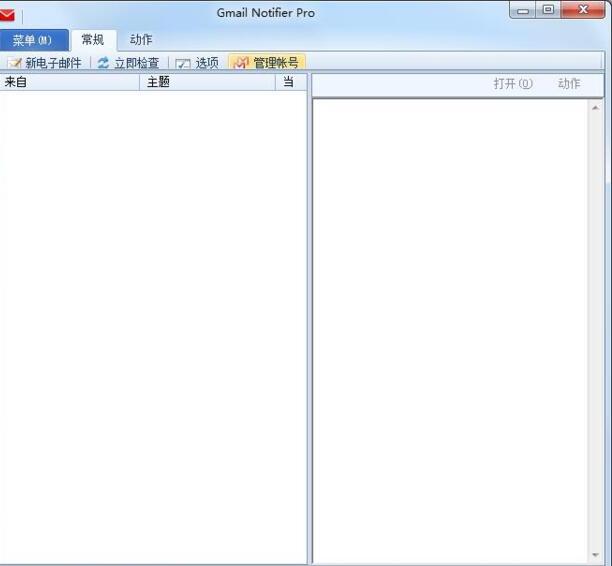Screen dimensions: 612x566
Task: Click the 选项 checkbox icon
Action: (x=183, y=64)
